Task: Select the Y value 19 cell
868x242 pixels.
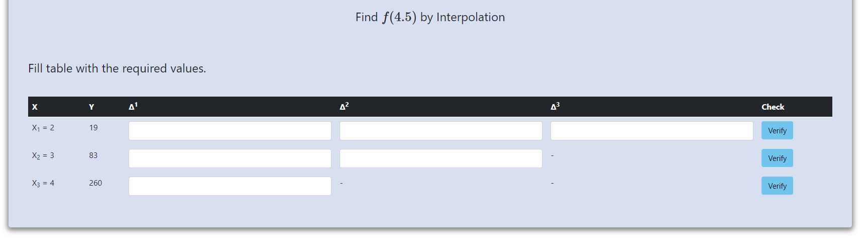Action: pyautogui.click(x=93, y=128)
